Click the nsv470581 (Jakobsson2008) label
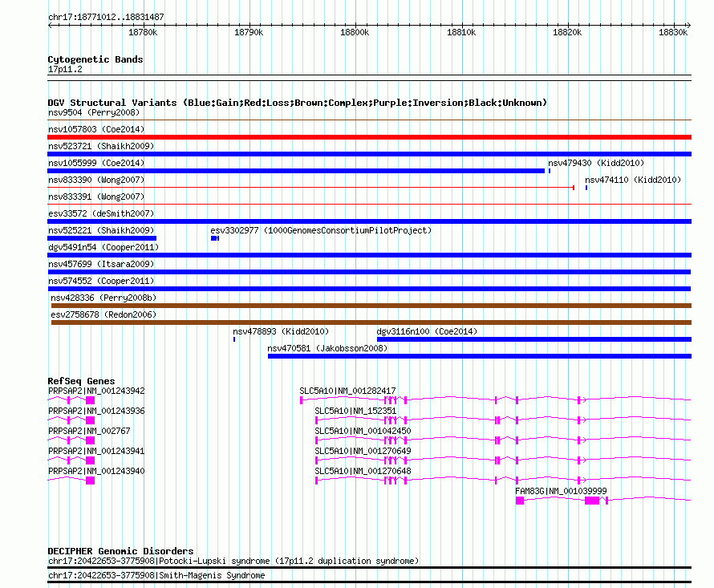This screenshot has width=714, height=588. [x=327, y=348]
